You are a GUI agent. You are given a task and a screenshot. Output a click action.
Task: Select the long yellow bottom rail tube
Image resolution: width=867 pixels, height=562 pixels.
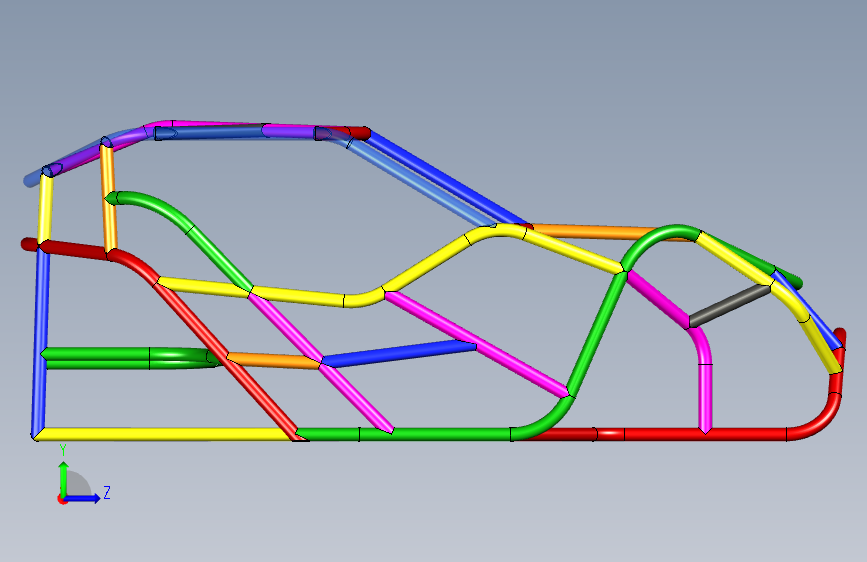click(x=165, y=434)
